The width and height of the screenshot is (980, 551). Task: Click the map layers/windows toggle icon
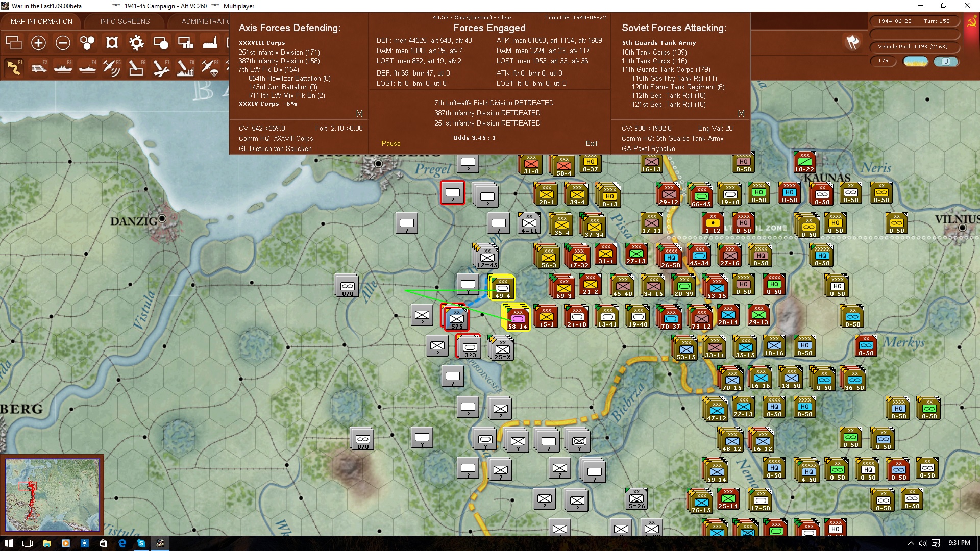[x=14, y=43]
